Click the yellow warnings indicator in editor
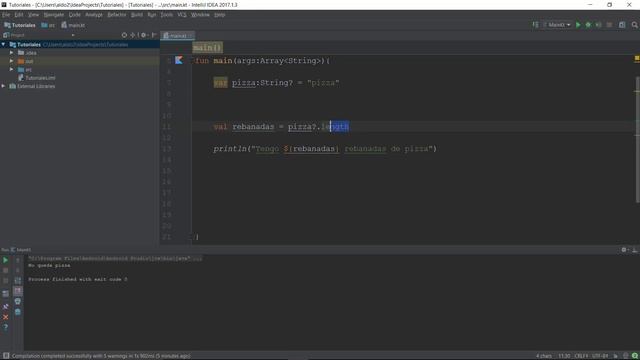This screenshot has height=360, width=640. [x=637, y=59]
